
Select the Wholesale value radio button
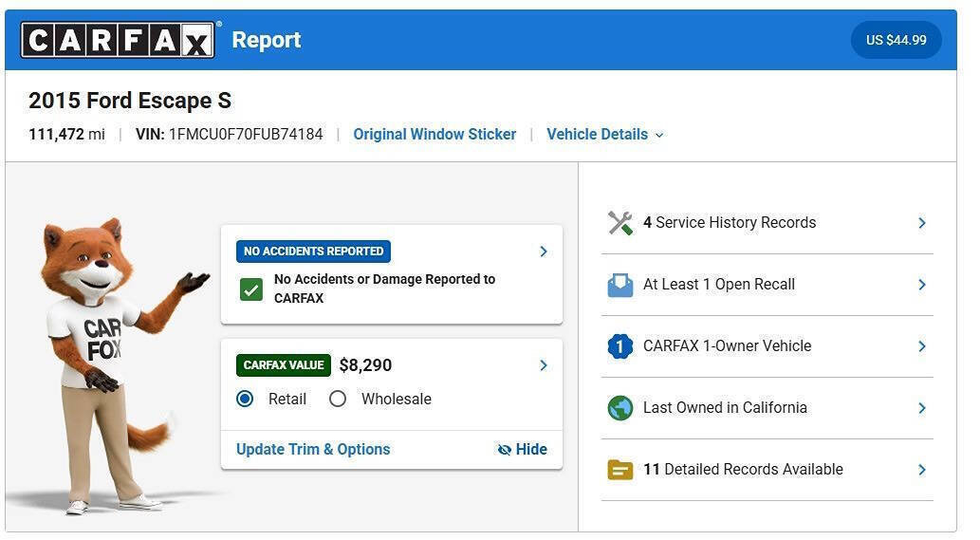click(338, 400)
